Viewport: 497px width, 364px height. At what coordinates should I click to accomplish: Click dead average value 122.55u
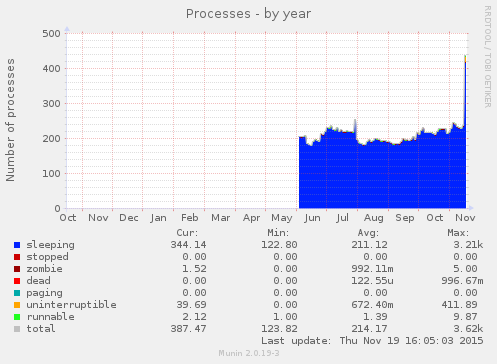point(372,281)
